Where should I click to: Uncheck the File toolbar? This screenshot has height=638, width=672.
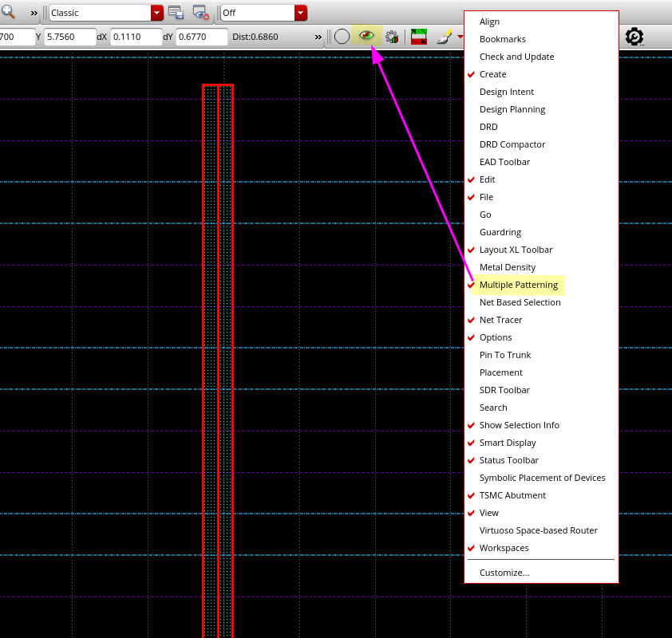[x=486, y=197]
